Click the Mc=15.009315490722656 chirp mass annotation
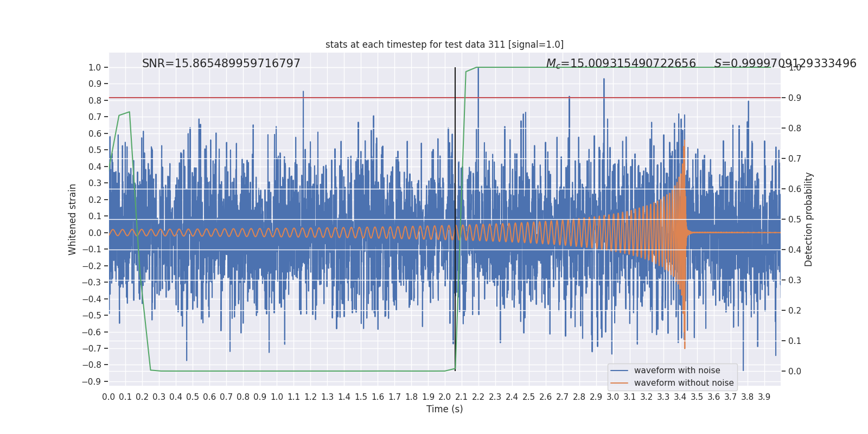Viewport: 868px width, 434px height. [621, 63]
